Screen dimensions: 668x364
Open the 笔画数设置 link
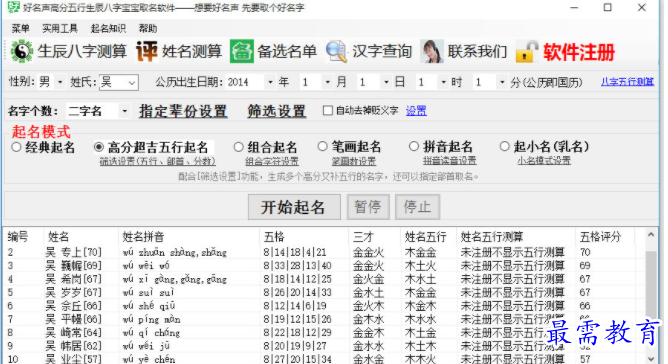coord(354,162)
